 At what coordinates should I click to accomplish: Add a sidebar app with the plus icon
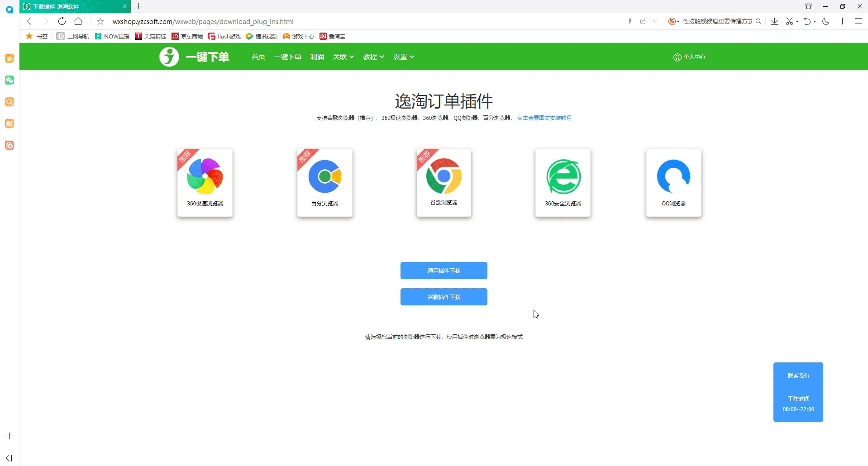[x=9, y=436]
